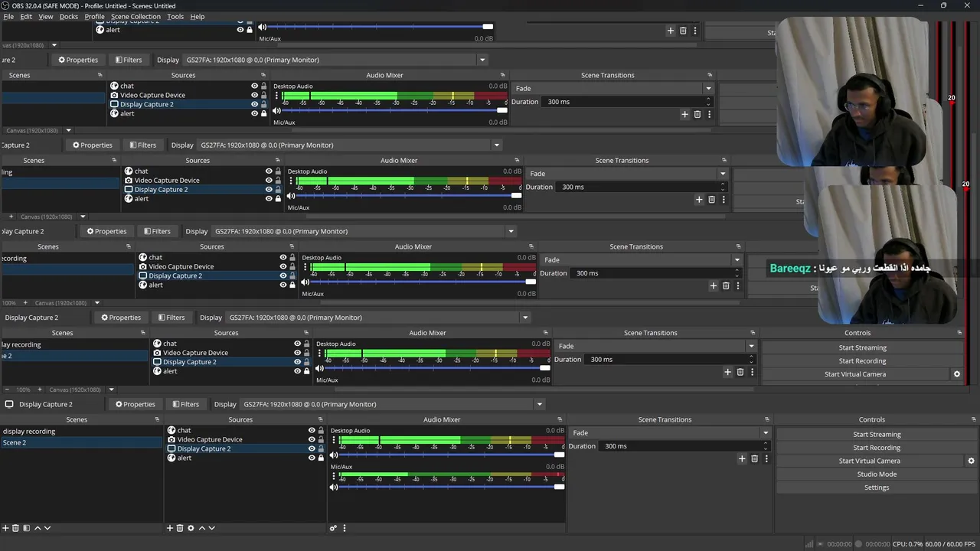Image resolution: width=980 pixels, height=551 pixels.
Task: Click Start Streaming in bottom Controls dock
Action: (877, 434)
